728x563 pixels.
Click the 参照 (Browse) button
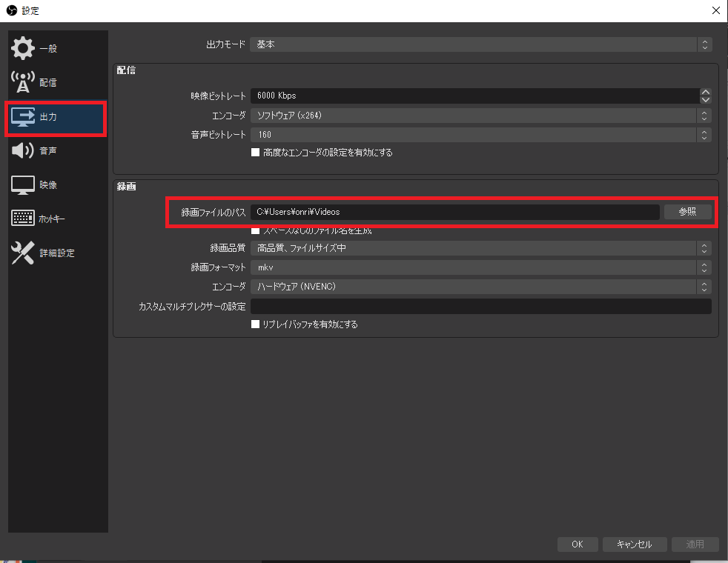pos(688,211)
